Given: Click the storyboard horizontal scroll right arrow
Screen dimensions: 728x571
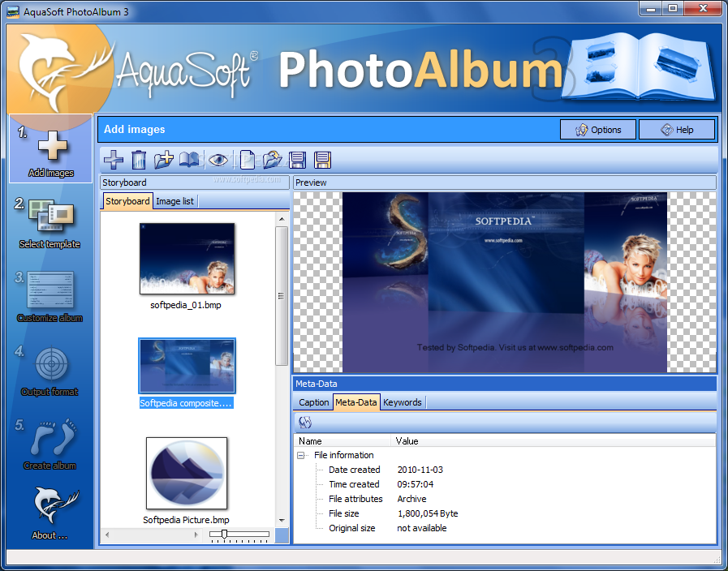Looking at the screenshot, I should point(196,535).
